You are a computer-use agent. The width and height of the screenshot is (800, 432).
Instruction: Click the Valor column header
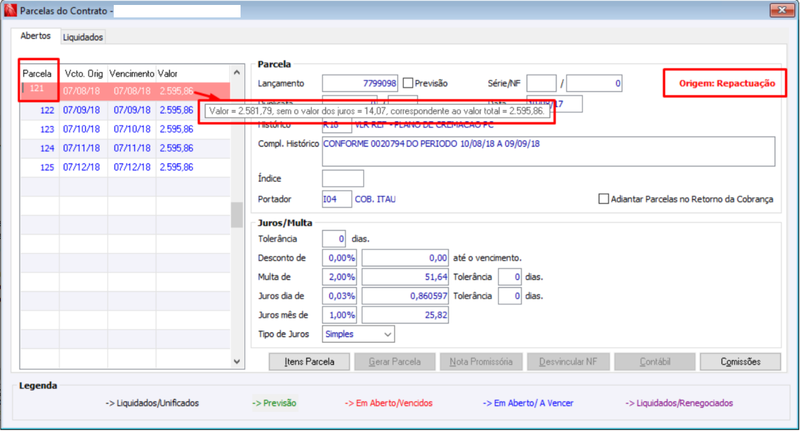(167, 73)
